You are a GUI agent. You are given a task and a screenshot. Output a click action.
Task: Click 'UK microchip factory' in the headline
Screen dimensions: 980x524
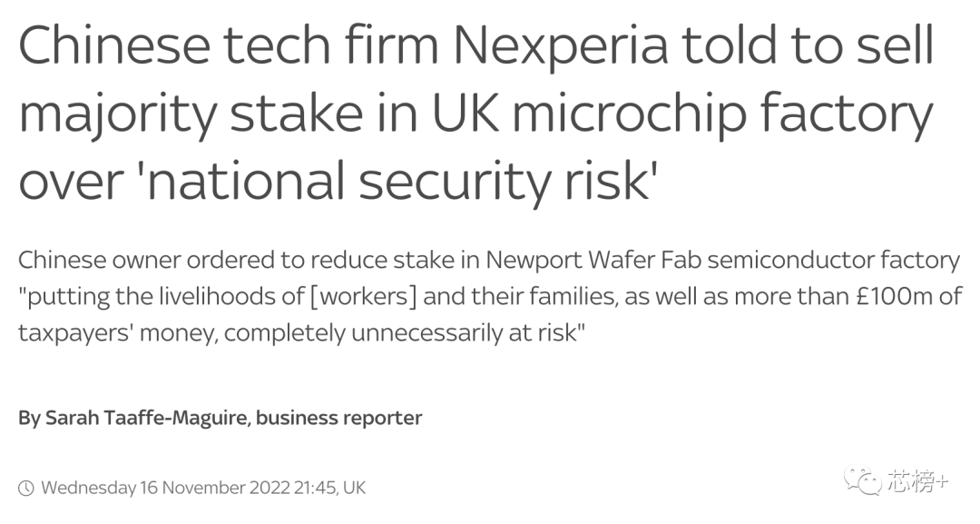(681, 115)
